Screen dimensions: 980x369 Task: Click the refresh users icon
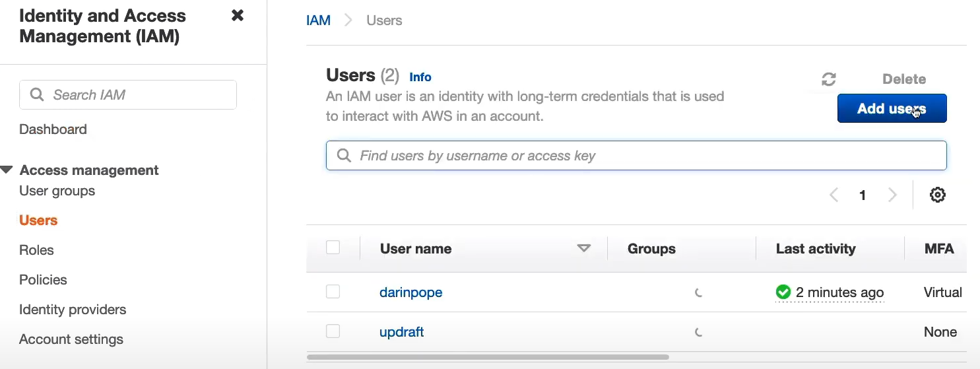[x=829, y=79]
